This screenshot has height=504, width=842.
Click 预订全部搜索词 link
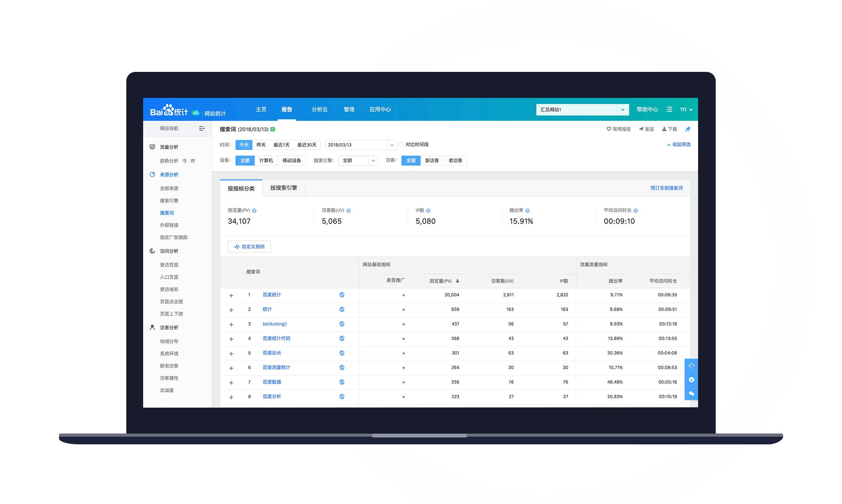[x=666, y=188]
